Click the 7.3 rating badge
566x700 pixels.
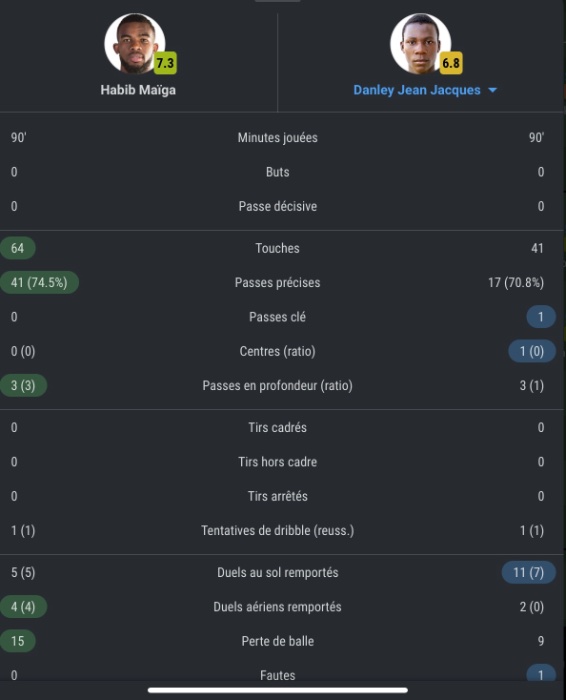click(x=165, y=63)
